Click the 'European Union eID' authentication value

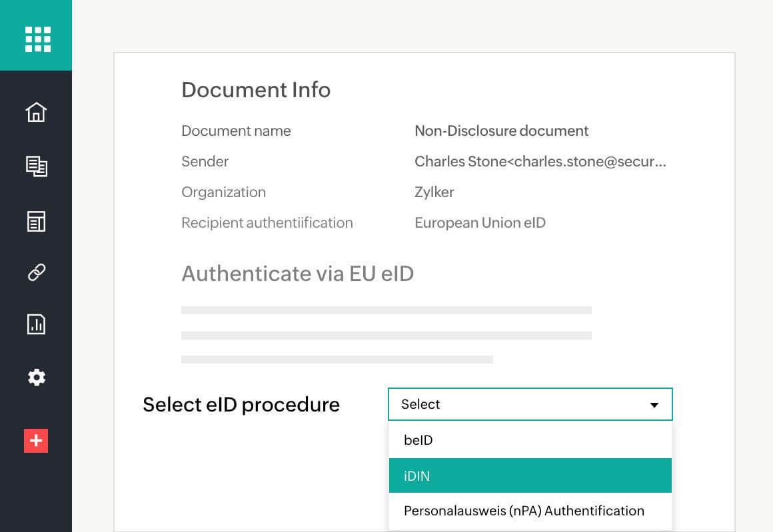480,222
